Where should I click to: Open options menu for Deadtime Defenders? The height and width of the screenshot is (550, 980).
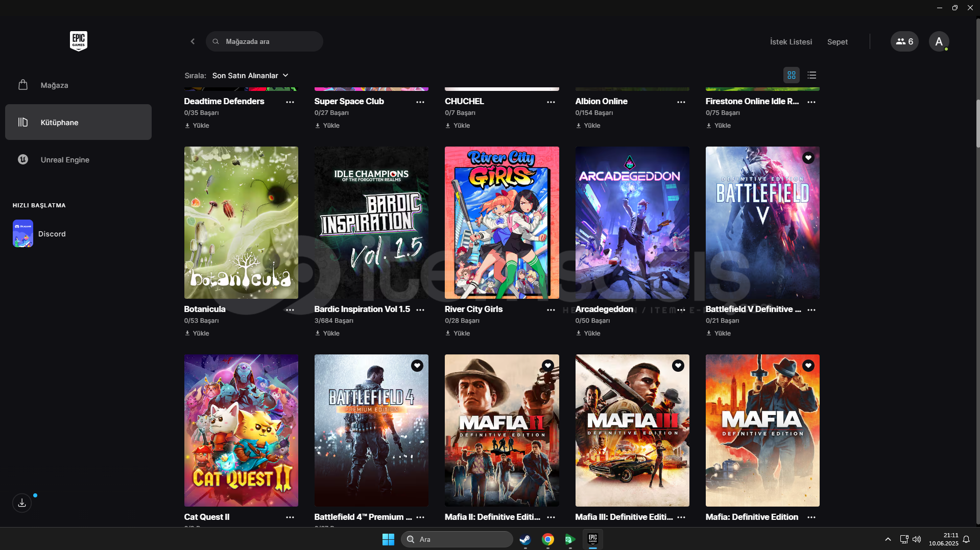pyautogui.click(x=290, y=102)
